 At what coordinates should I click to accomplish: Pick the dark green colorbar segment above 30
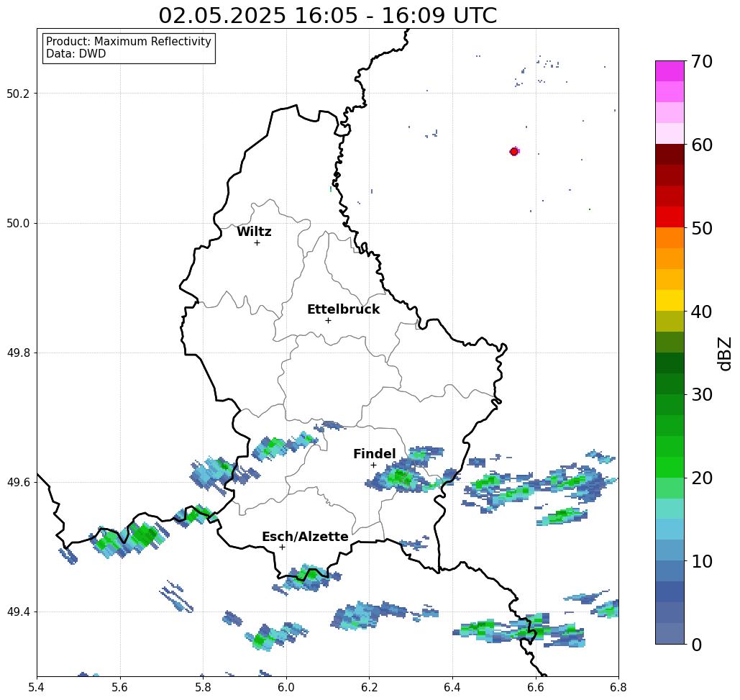(670, 383)
